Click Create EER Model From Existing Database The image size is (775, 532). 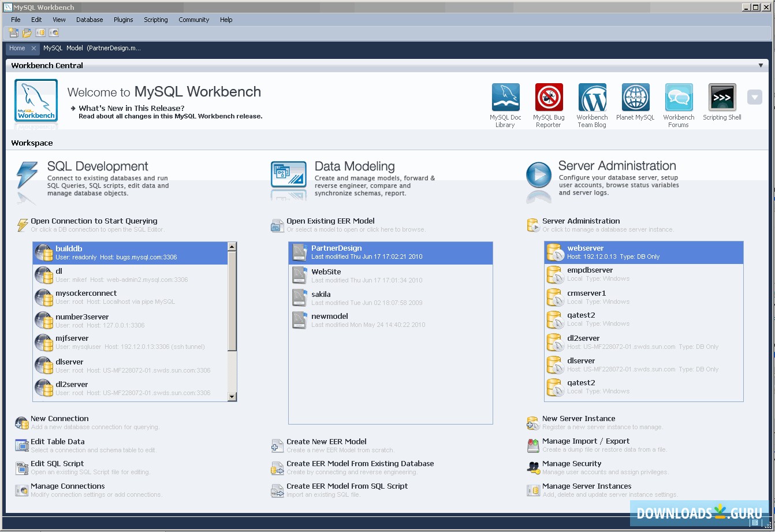click(x=360, y=463)
